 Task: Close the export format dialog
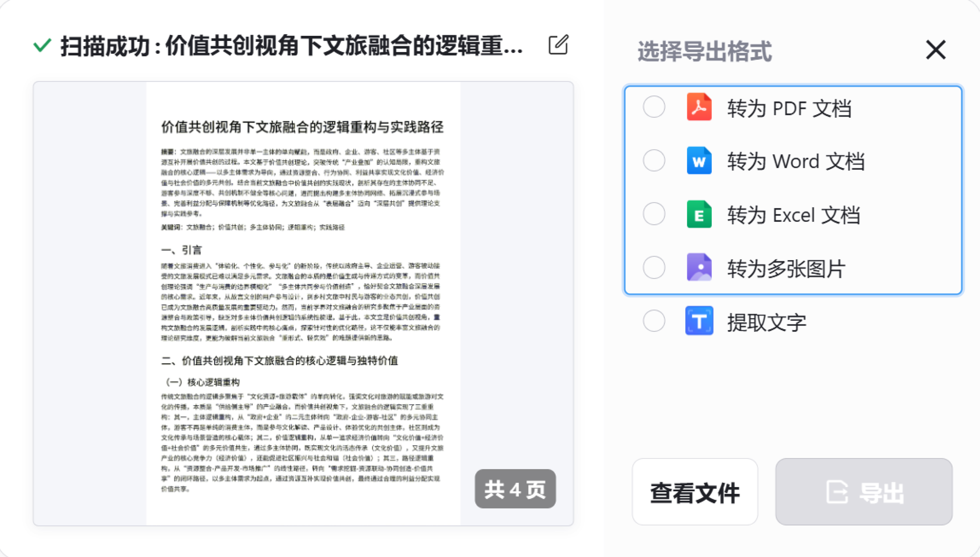pos(936,50)
